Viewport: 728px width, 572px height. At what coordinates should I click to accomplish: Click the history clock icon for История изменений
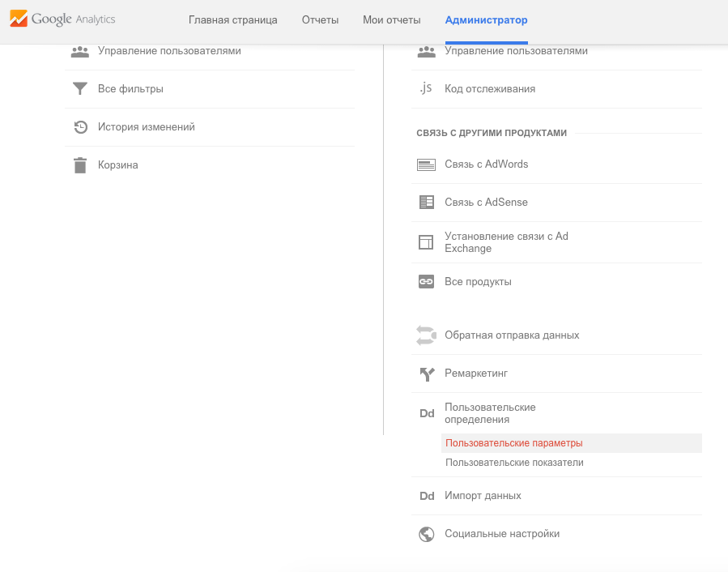coord(80,127)
